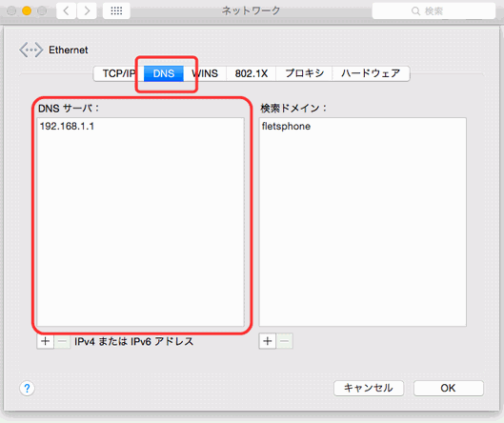Screen dimensions: 504x423
Task: Remove DNS server with minus button
Action: [62, 341]
